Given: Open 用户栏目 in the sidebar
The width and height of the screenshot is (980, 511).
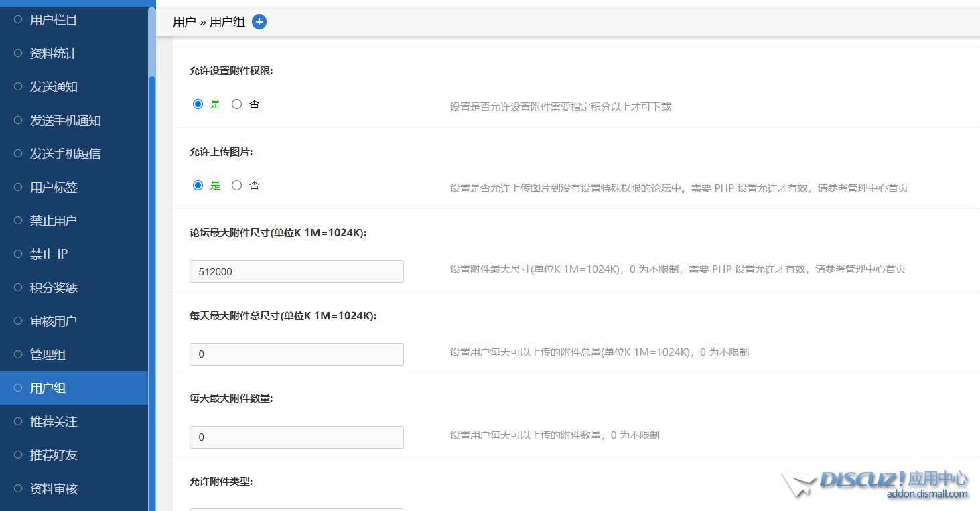Looking at the screenshot, I should [x=54, y=20].
